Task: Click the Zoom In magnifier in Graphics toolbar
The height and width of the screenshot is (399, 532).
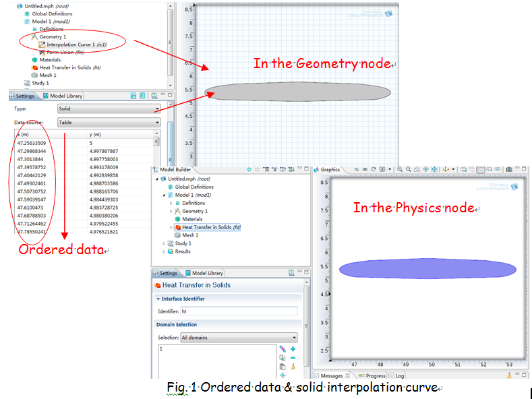Action: [x=400, y=170]
